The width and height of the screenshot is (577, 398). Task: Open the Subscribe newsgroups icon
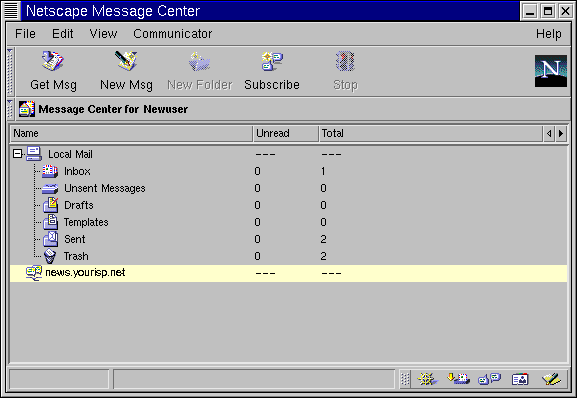tap(272, 71)
